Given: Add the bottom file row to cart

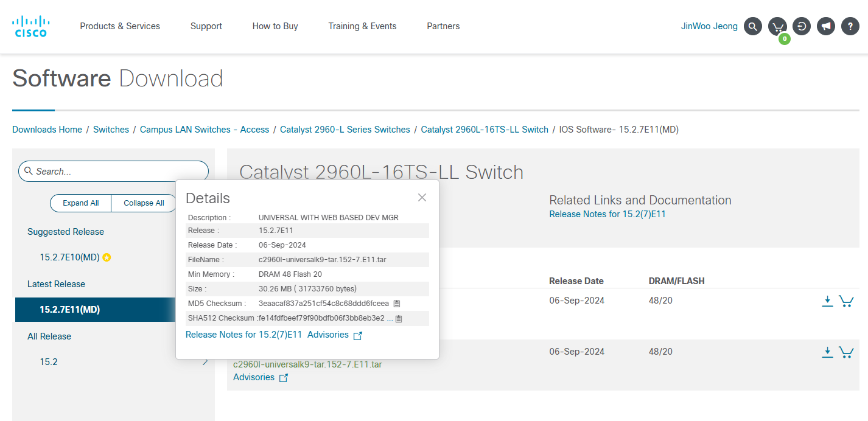Looking at the screenshot, I should click(x=845, y=352).
